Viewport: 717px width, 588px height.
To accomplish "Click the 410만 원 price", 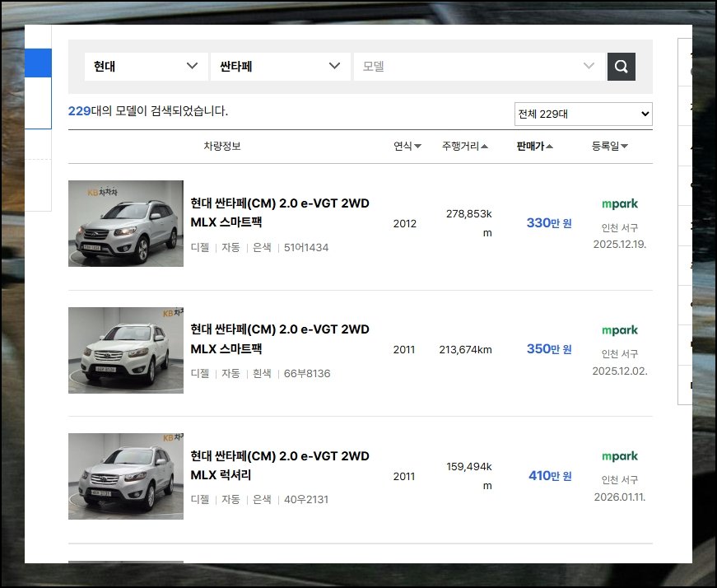I will [550, 475].
